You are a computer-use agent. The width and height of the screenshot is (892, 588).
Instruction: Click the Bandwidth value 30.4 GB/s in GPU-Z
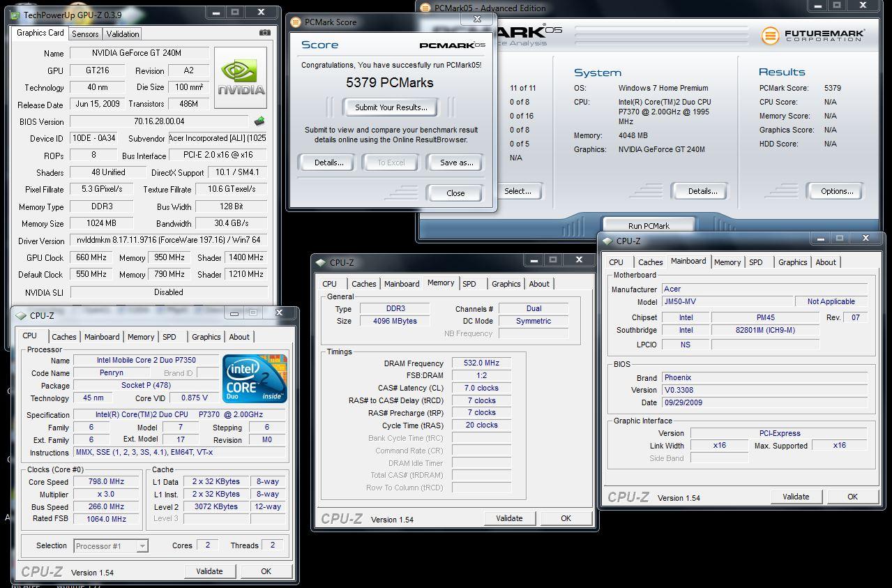[231, 223]
